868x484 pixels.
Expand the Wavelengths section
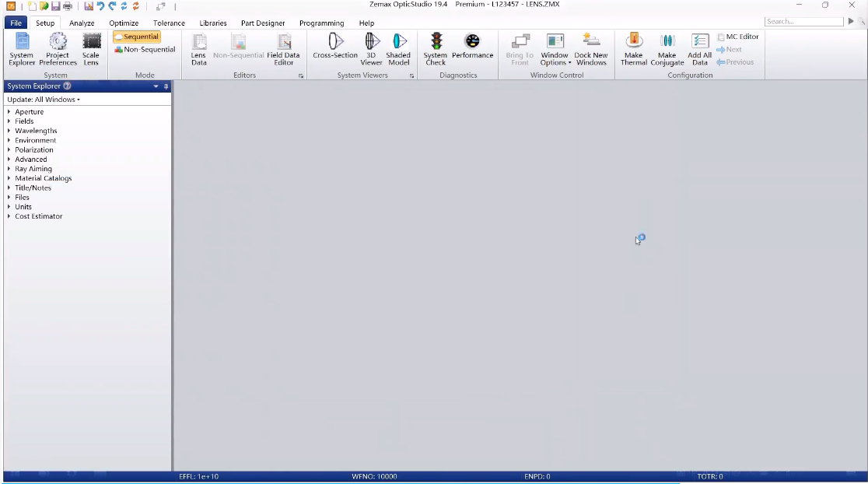tap(9, 131)
